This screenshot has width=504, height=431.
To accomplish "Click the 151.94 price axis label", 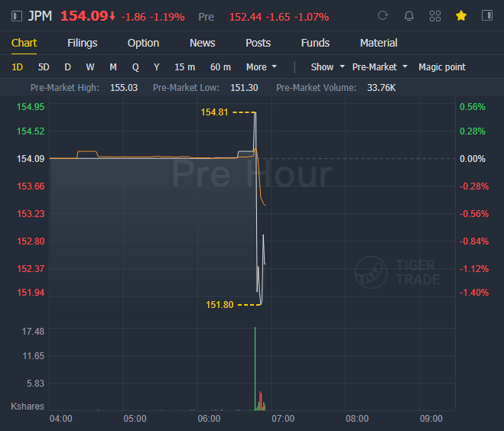I will (x=31, y=293).
